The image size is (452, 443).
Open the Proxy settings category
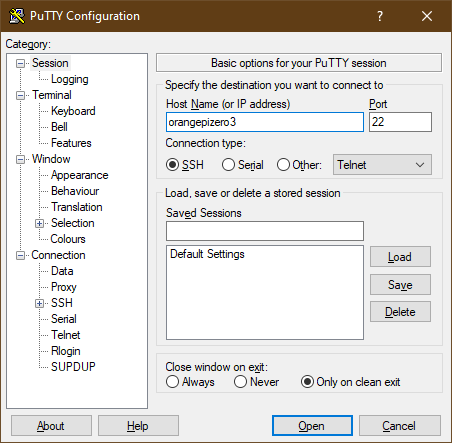point(64,287)
